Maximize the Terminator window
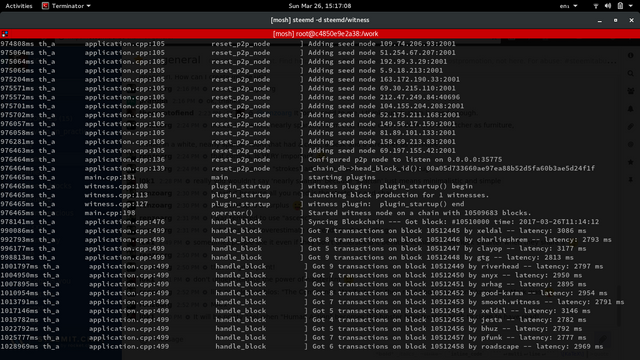The image size is (640, 360). coord(616,20)
